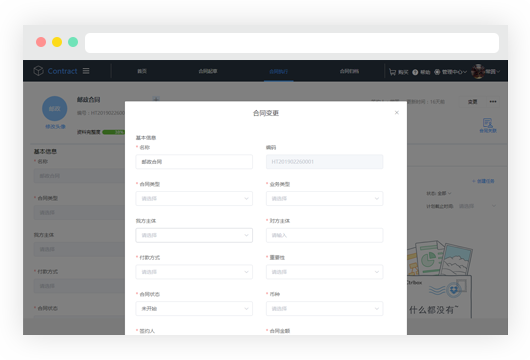Click the 签约人 label in dialog
Screen dimensions: 530x360
pyautogui.click(x=147, y=331)
